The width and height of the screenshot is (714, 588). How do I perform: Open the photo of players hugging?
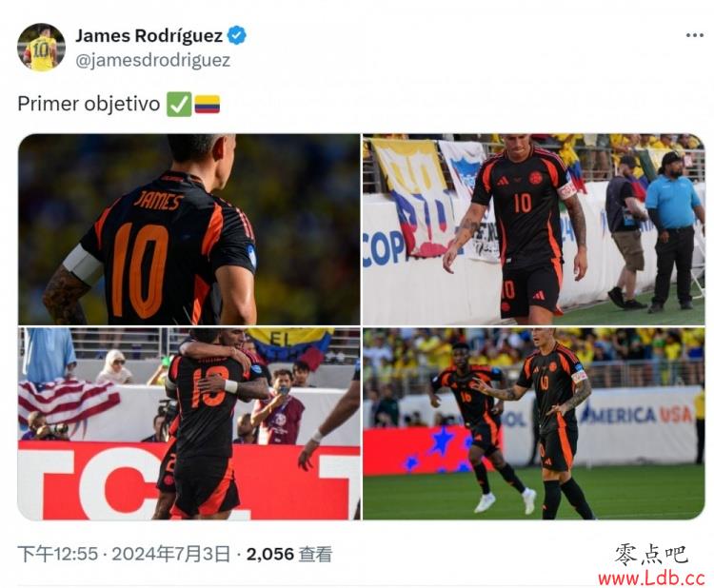pyautogui.click(x=189, y=423)
